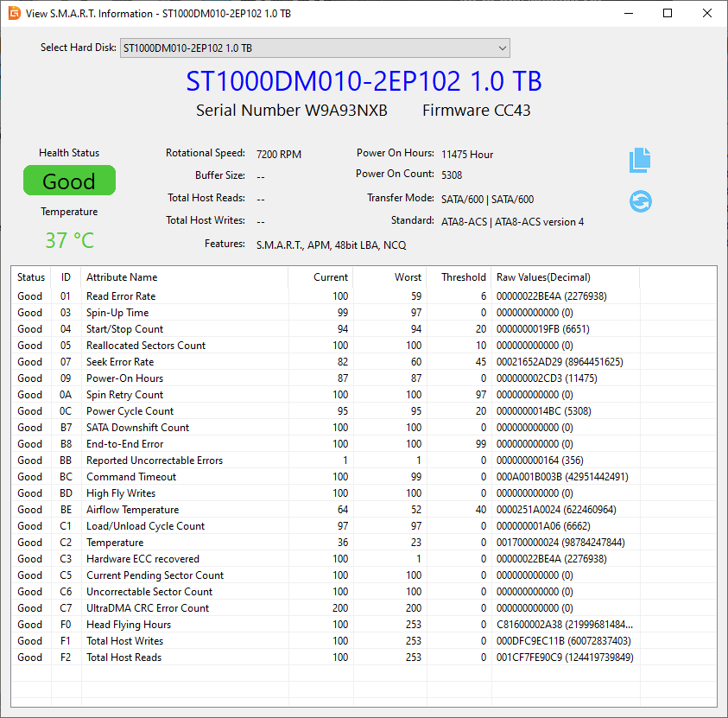
Task: Select the Read Error Rate row
Action: coord(364,296)
